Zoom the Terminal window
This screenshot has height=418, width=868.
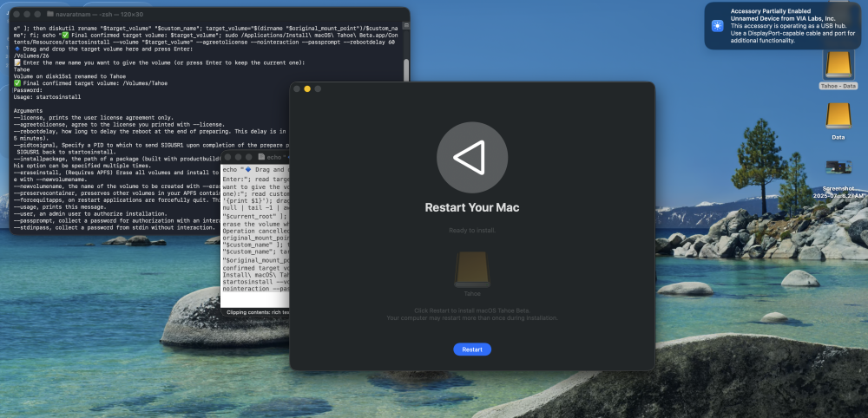pyautogui.click(x=37, y=14)
